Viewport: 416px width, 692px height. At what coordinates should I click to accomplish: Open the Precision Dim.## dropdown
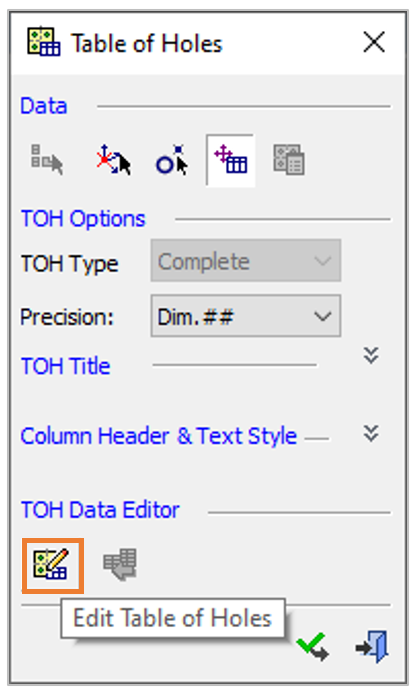pos(246,316)
